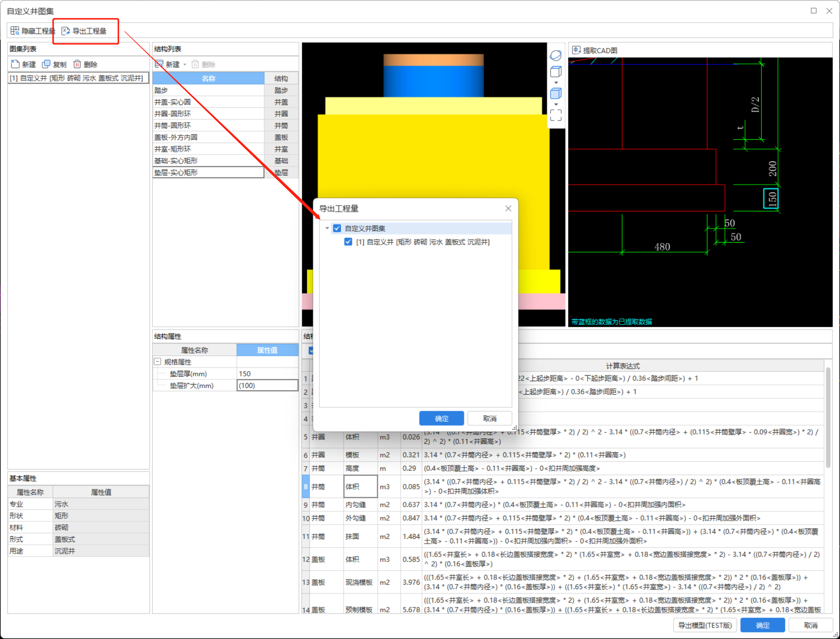Select the wireframe cube view icon
Image resolution: width=840 pixels, height=639 pixels.
pyautogui.click(x=555, y=72)
